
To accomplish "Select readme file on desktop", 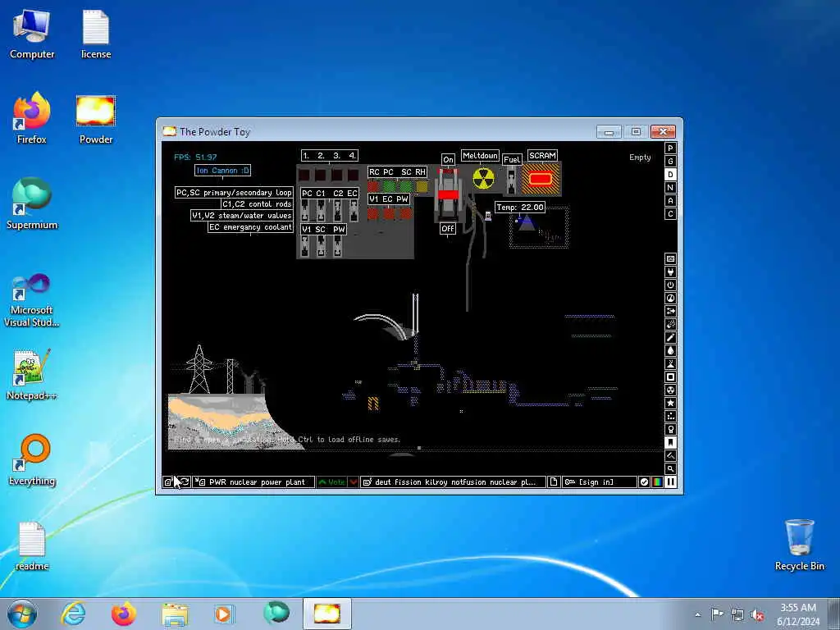I will point(32,546).
